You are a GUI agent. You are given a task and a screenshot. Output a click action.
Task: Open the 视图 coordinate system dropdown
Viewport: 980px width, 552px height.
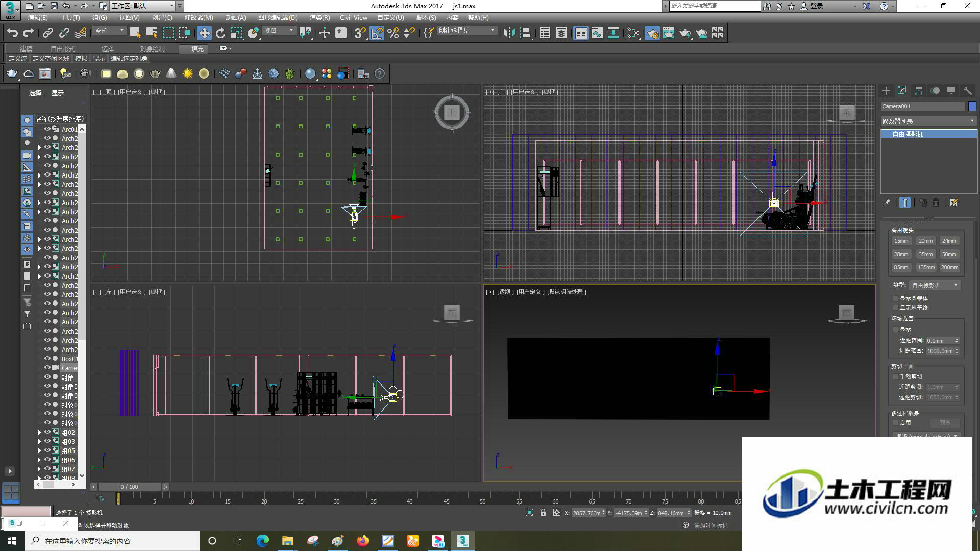point(279,31)
